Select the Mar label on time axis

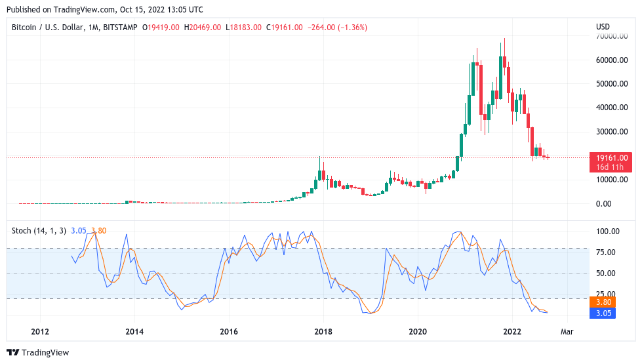click(567, 332)
